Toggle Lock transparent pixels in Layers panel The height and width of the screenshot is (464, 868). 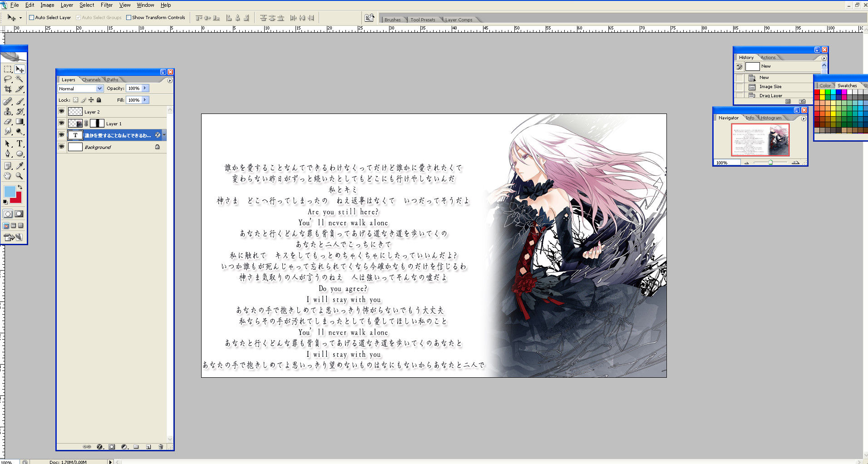pyautogui.click(x=76, y=100)
